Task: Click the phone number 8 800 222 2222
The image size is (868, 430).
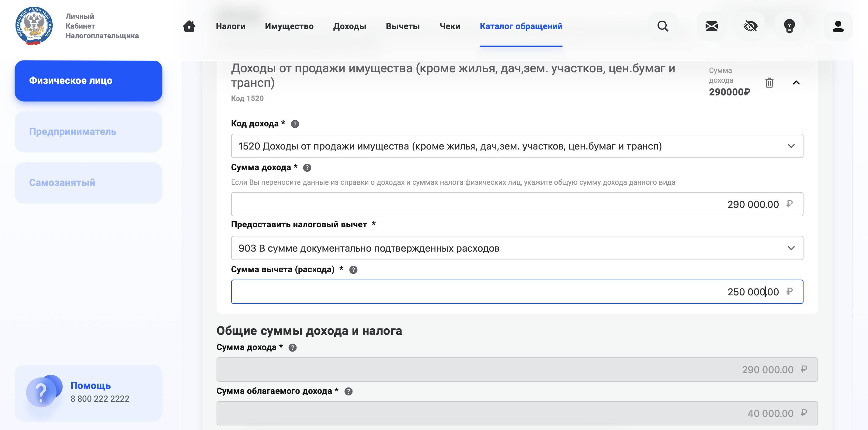Action: coord(100,399)
